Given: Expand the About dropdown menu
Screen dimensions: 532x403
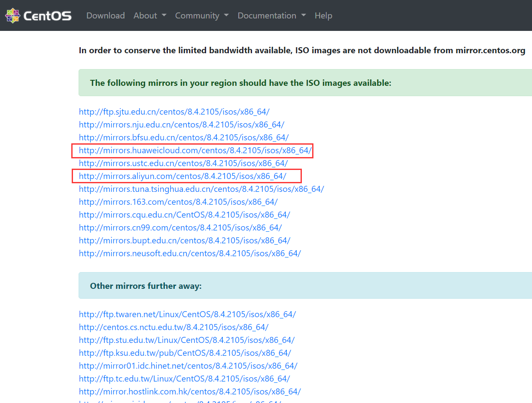Looking at the screenshot, I should pos(150,15).
